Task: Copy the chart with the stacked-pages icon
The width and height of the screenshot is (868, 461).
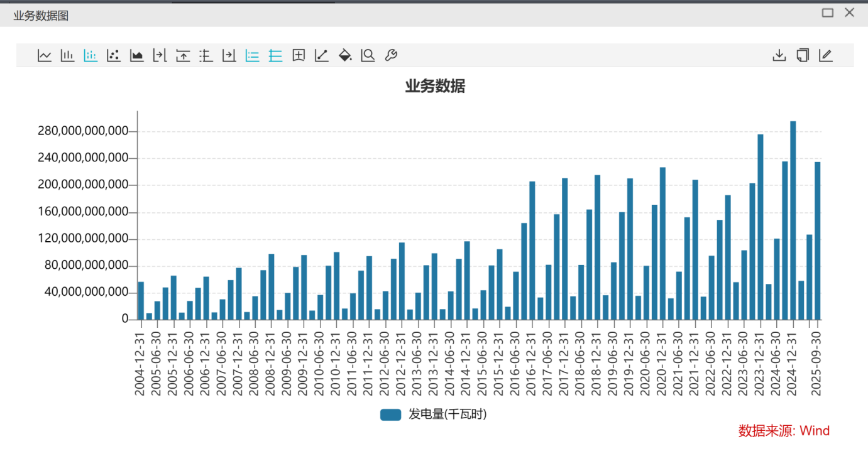Action: (803, 56)
